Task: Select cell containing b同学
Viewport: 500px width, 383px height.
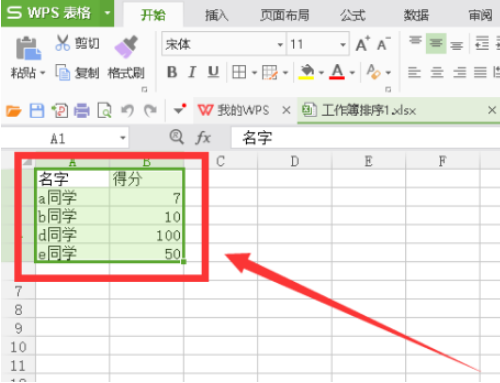Action: click(72, 216)
